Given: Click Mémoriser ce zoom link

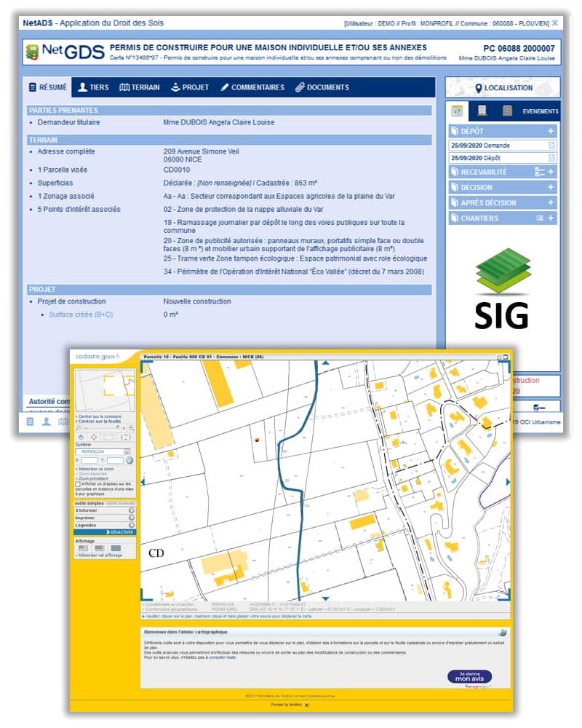Looking at the screenshot, I should point(95,469).
